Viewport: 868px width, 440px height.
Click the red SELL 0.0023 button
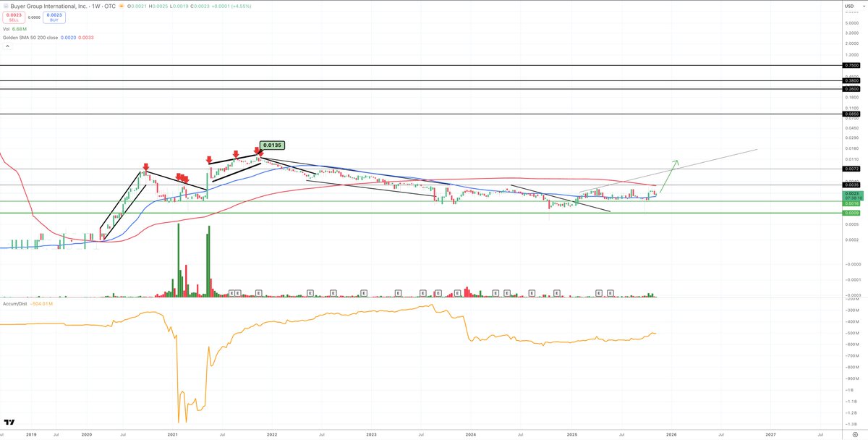click(x=13, y=17)
